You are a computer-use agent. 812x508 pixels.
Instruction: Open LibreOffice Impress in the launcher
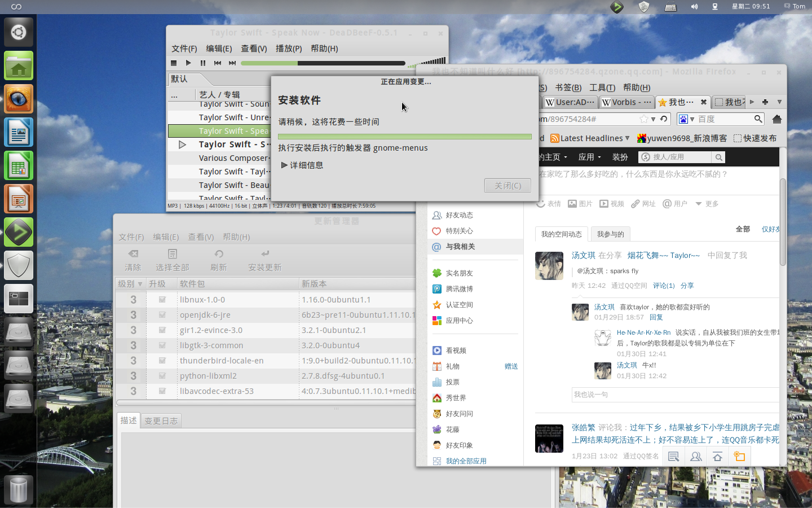point(19,199)
